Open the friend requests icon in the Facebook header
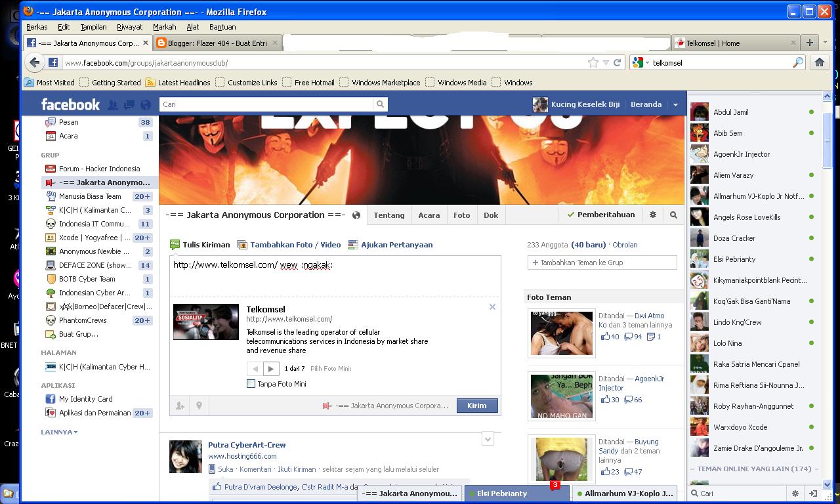840x504 pixels. coord(113,104)
